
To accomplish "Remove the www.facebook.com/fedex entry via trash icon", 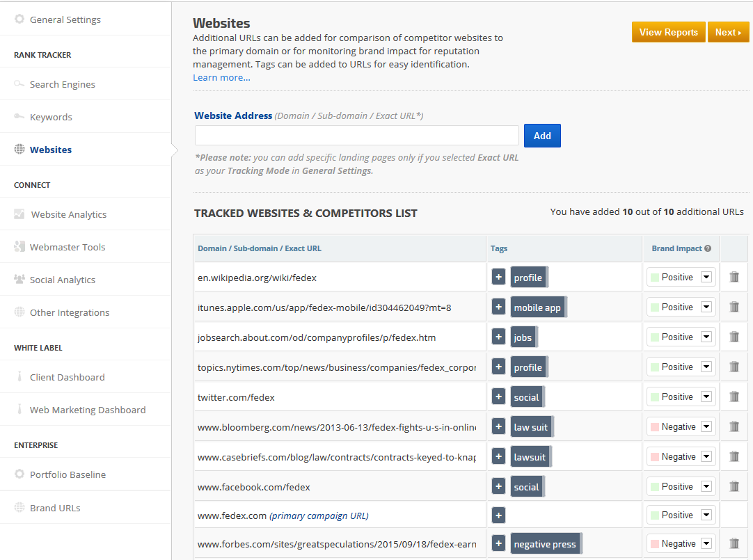I will (734, 486).
